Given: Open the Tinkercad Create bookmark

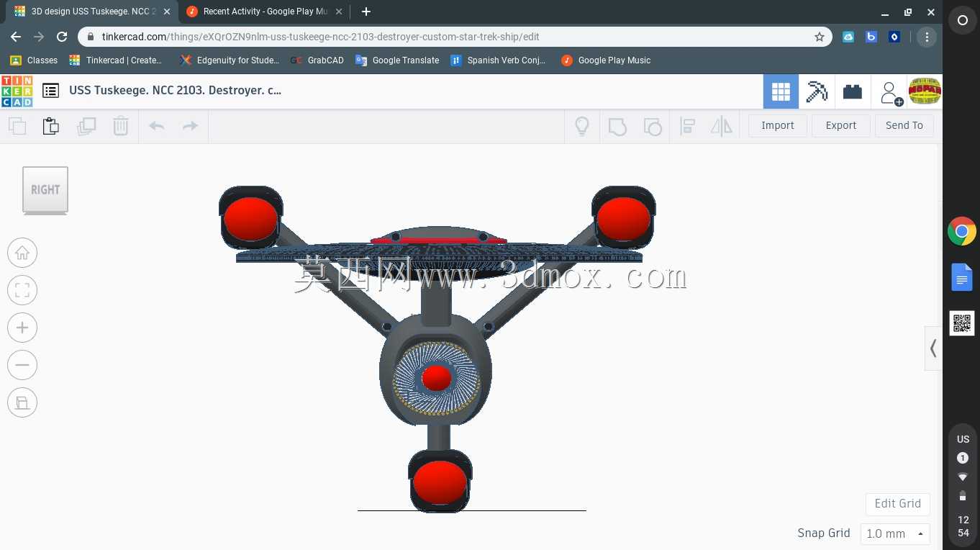Looking at the screenshot, I should [x=116, y=60].
